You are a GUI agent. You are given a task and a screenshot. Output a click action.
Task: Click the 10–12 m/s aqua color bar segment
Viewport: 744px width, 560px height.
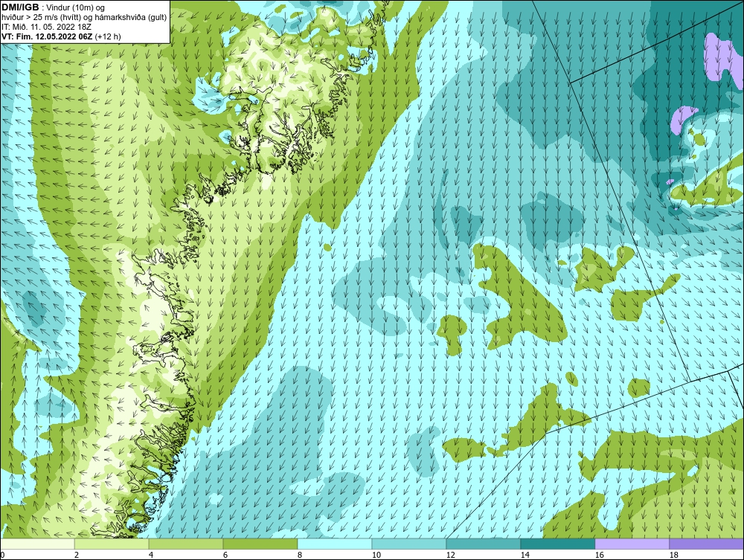(409, 544)
